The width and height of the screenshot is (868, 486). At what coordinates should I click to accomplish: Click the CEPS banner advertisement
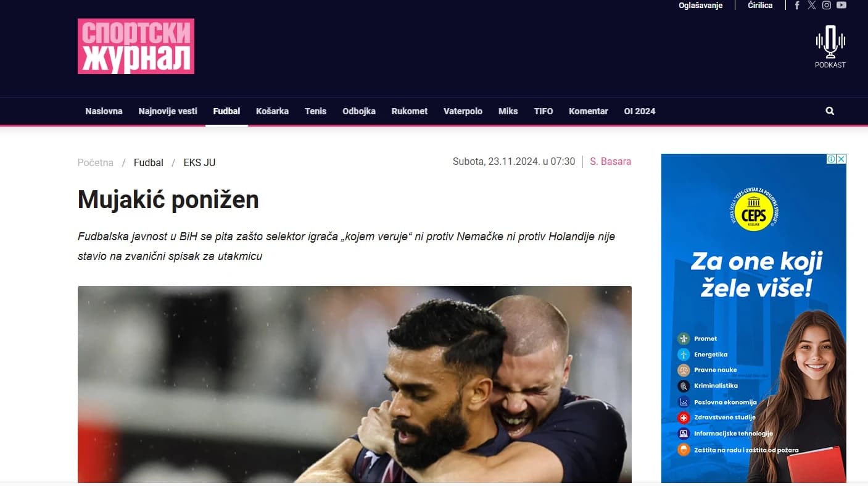[x=754, y=318]
